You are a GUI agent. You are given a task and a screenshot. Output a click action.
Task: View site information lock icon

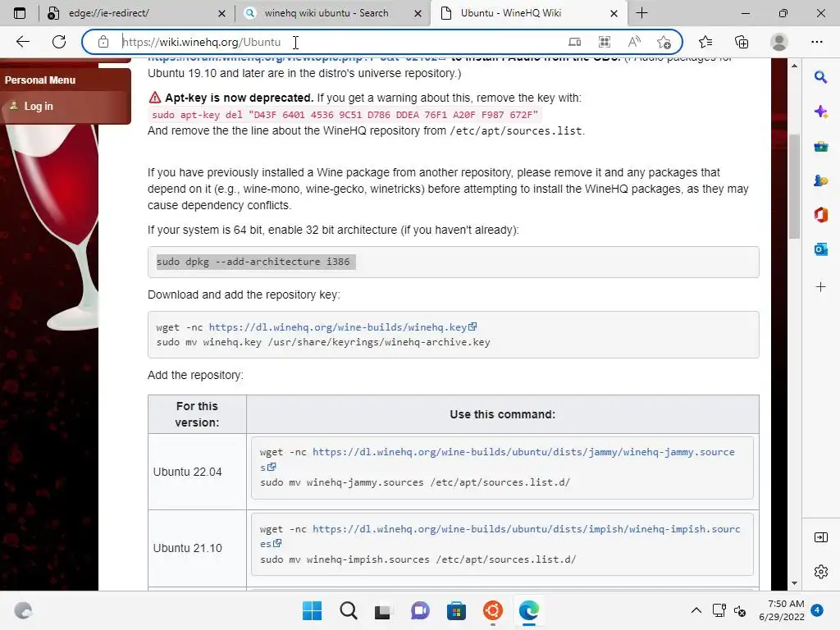point(103,42)
